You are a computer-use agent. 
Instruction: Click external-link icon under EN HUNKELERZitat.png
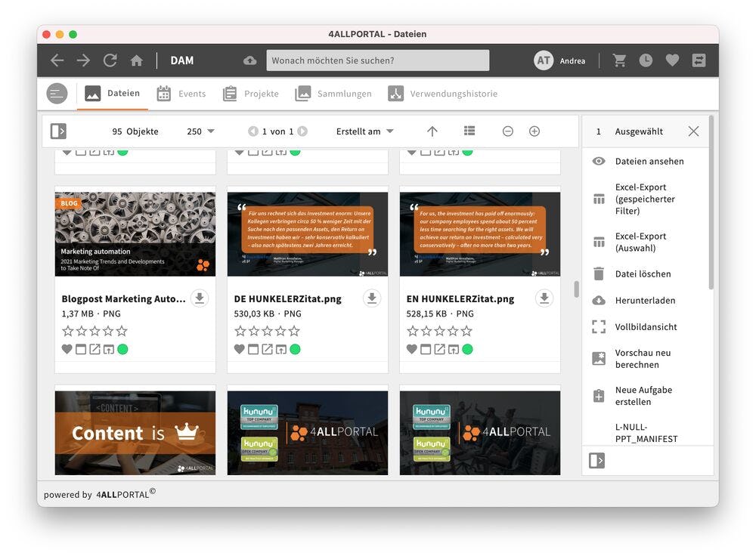coord(440,349)
